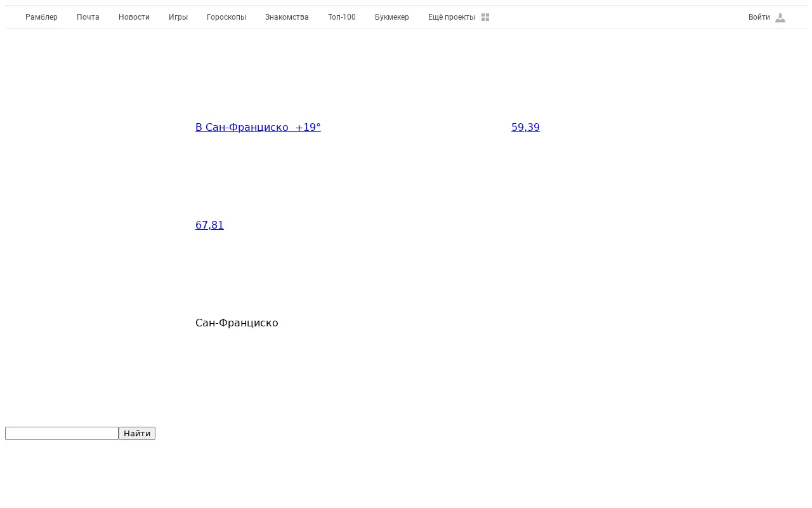
Task: Go to Букмекер in the top bar
Action: (x=392, y=17)
